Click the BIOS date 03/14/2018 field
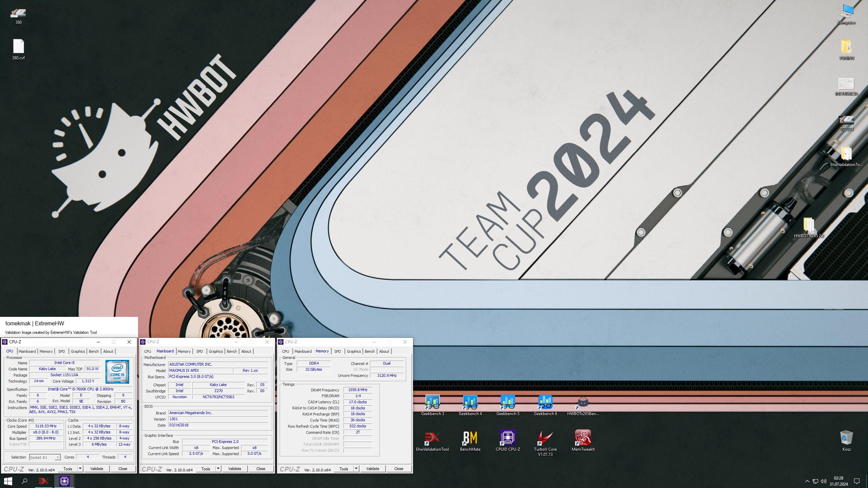This screenshot has width=868, height=488. pos(218,425)
